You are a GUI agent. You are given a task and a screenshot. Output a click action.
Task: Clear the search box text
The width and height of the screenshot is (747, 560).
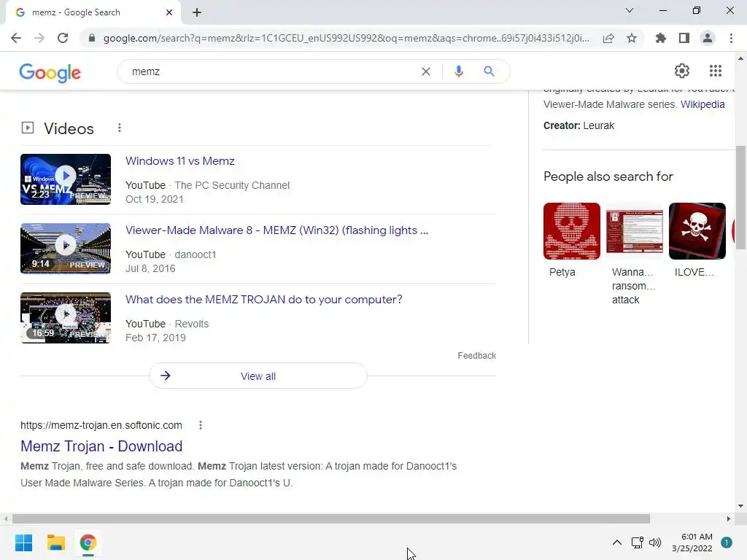pos(426,71)
